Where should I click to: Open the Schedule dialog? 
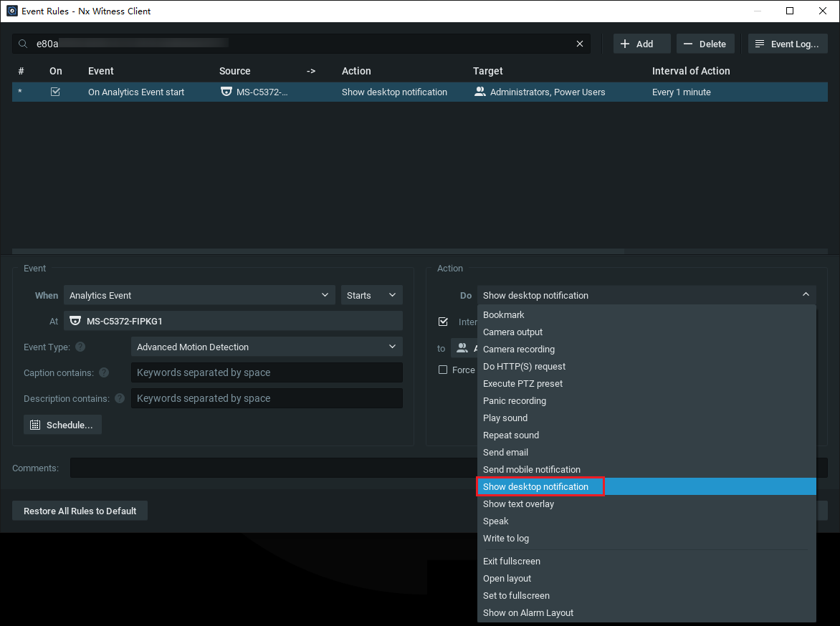(x=62, y=425)
